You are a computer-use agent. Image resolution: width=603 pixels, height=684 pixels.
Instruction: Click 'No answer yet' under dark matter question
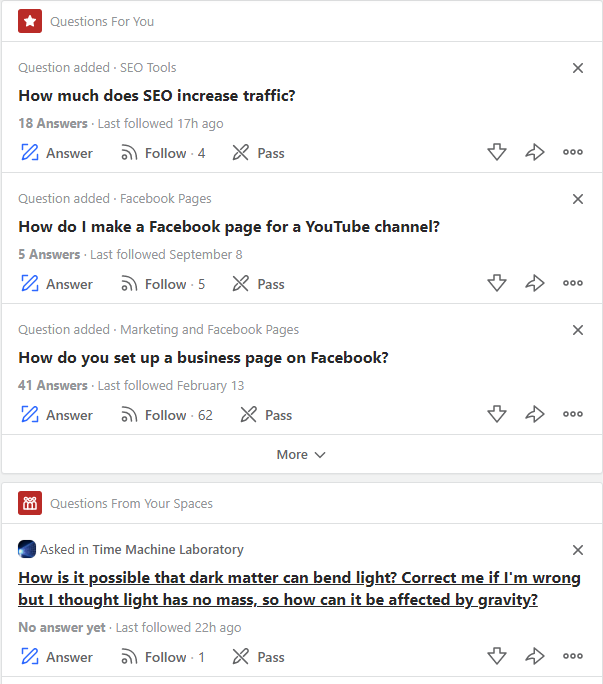[62, 627]
